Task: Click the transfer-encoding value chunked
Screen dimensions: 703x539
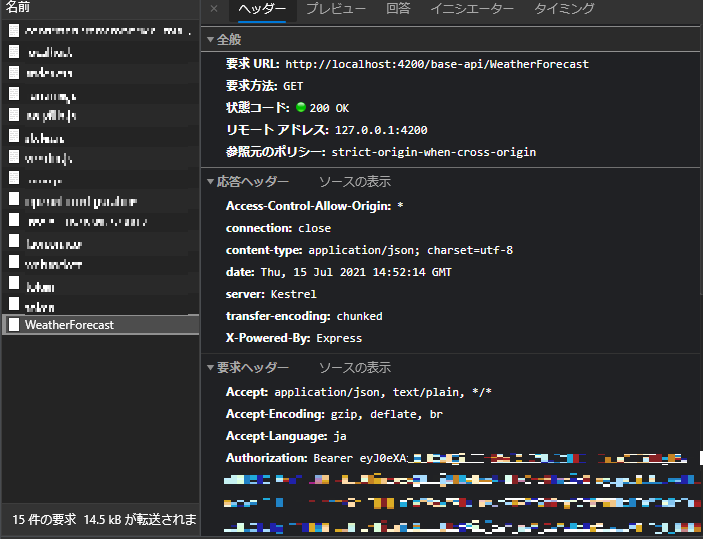Action: (360, 316)
